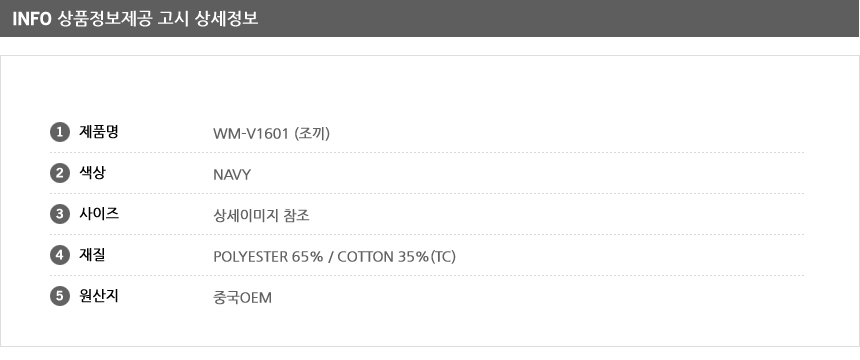Click the (조끼) text in product name
The height and width of the screenshot is (360, 860).
312,133
